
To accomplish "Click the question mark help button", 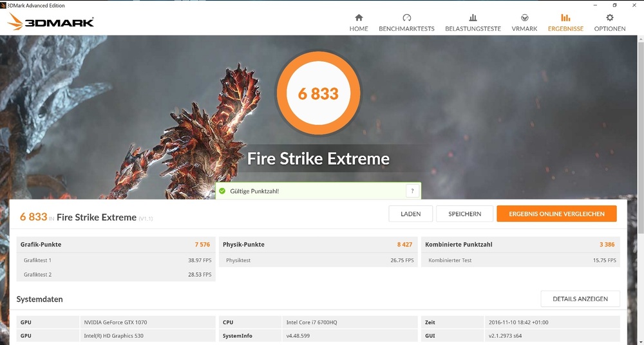I will pos(412,191).
